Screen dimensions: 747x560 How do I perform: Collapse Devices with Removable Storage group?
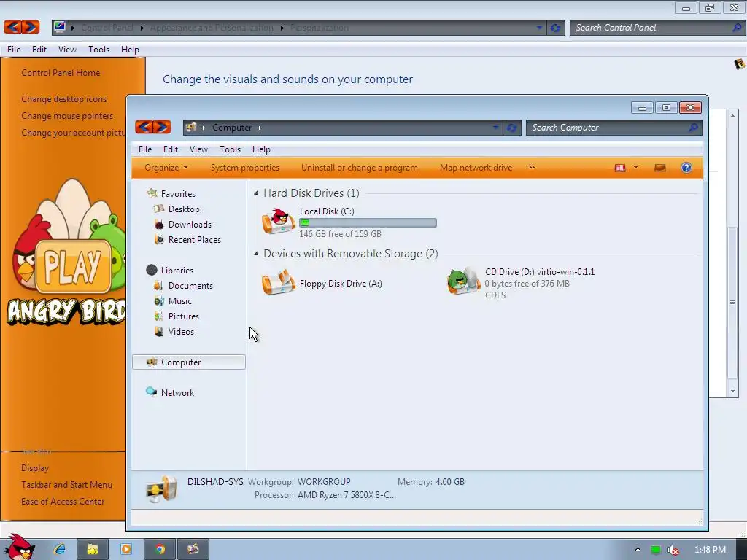tap(256, 253)
